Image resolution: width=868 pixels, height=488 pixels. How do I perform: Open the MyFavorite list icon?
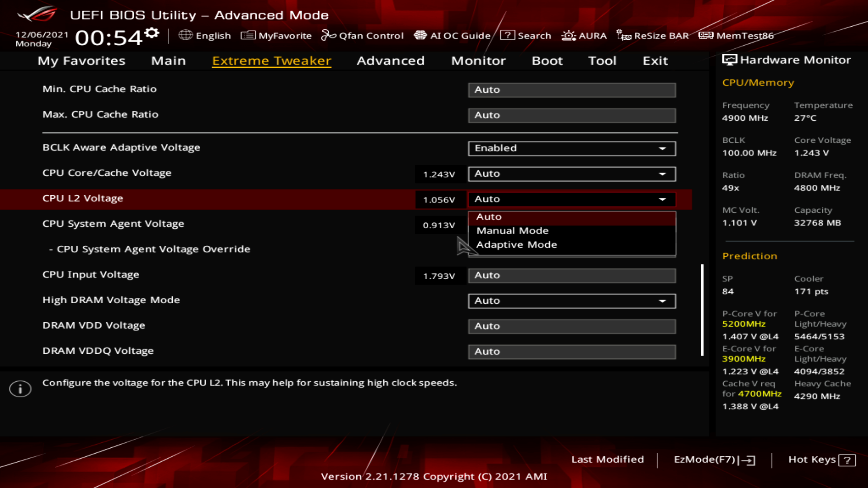point(248,35)
